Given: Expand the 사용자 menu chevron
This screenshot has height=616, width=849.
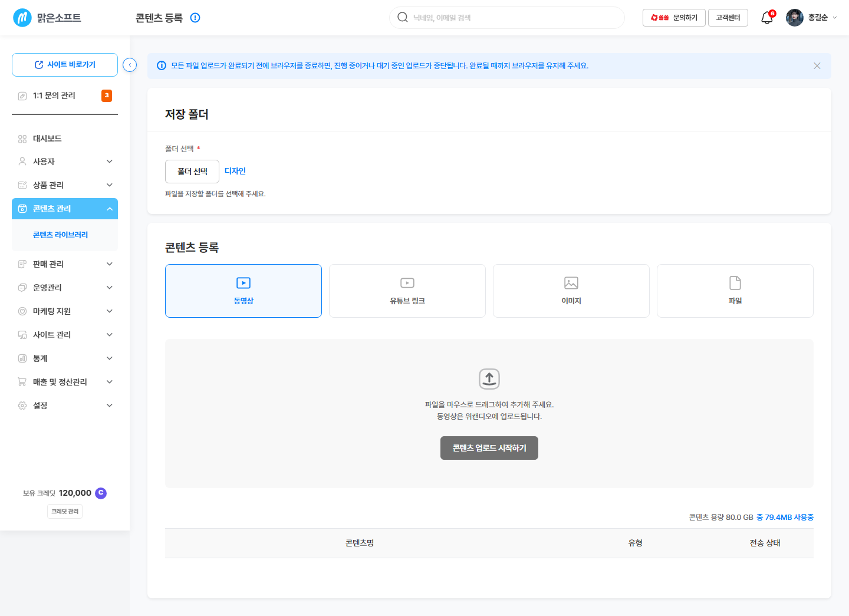Looking at the screenshot, I should click(110, 162).
